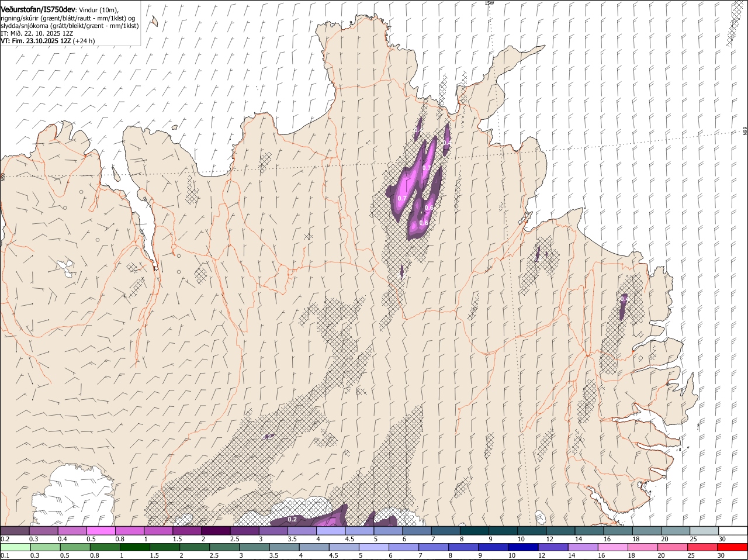Image resolution: width=748 pixels, height=560 pixels.
Task: Select the palest green lower swatch labeled 0.1
Action: coord(15,547)
